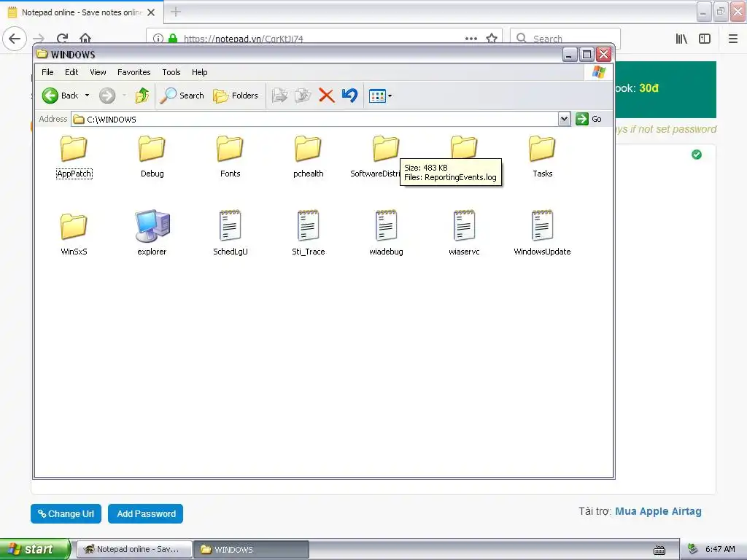747x560 pixels.
Task: Bookmark the page with star icon
Action: (492, 38)
